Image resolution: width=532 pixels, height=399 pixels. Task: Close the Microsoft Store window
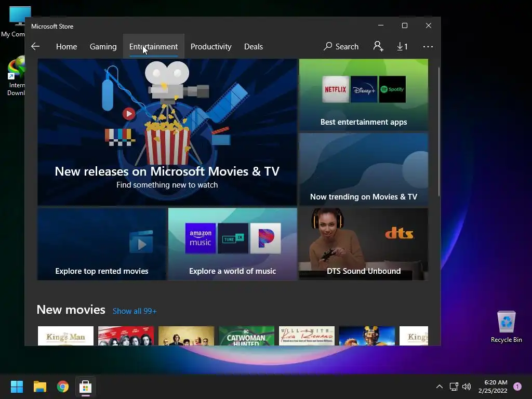click(429, 25)
